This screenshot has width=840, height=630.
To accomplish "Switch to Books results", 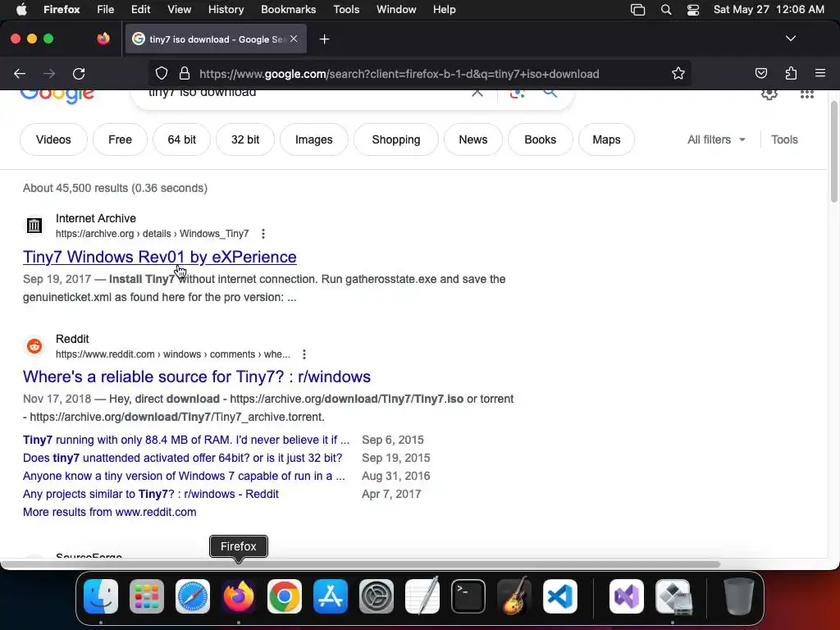I will (x=540, y=139).
